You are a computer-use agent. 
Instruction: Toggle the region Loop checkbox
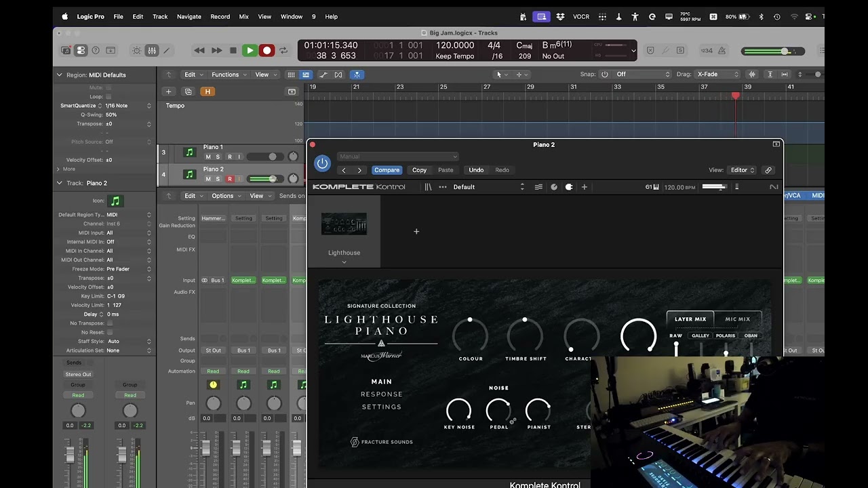108,96
